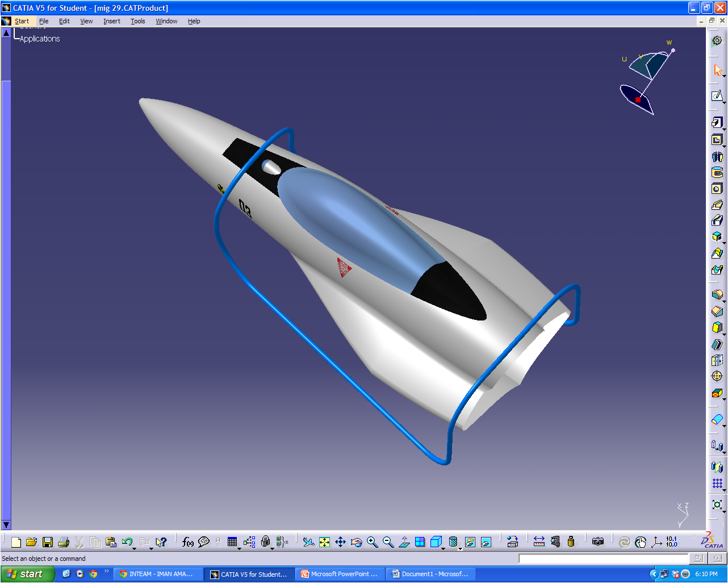Open a file with the Open folder icon
Viewport: 728px width, 583px height.
click(x=32, y=542)
